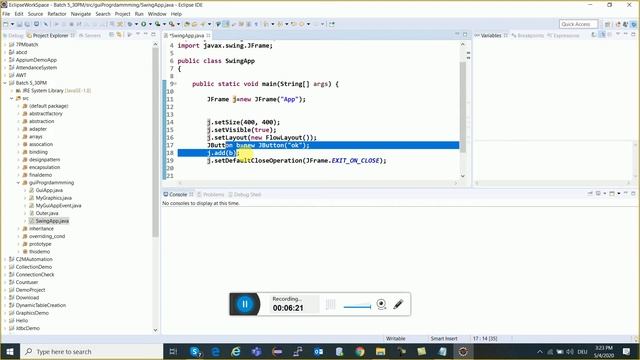Click the webcam icon in recording bar
Viewport: 640px width, 360px height.
pyautogui.click(x=381, y=304)
